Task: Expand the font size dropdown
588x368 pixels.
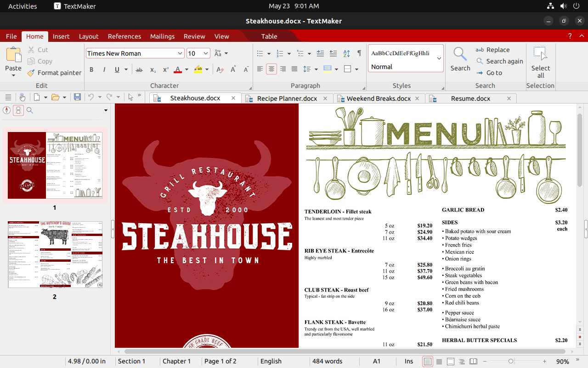Action: point(206,53)
